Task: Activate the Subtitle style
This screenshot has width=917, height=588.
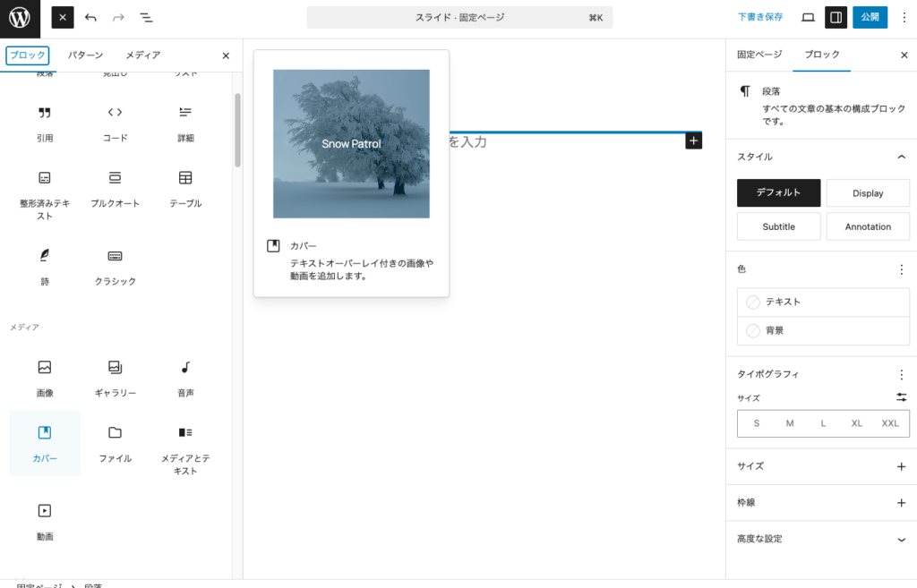Action: coord(778,226)
